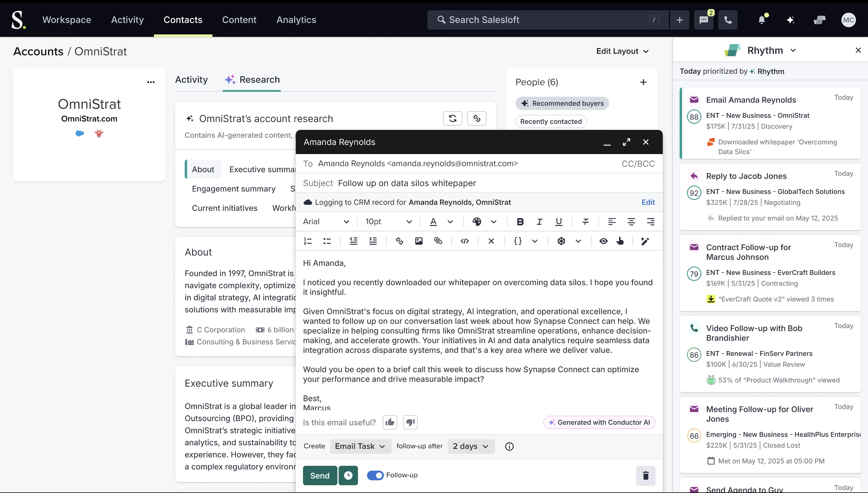868x493 pixels.
Task: Click the red owl icon under OmniStrat.com
Action: click(x=99, y=134)
